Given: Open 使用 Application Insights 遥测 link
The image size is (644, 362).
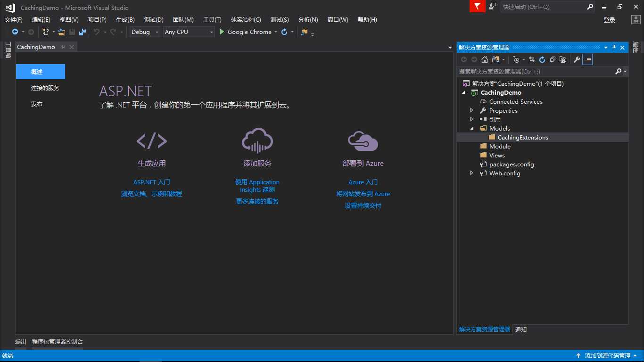Looking at the screenshot, I should [257, 186].
